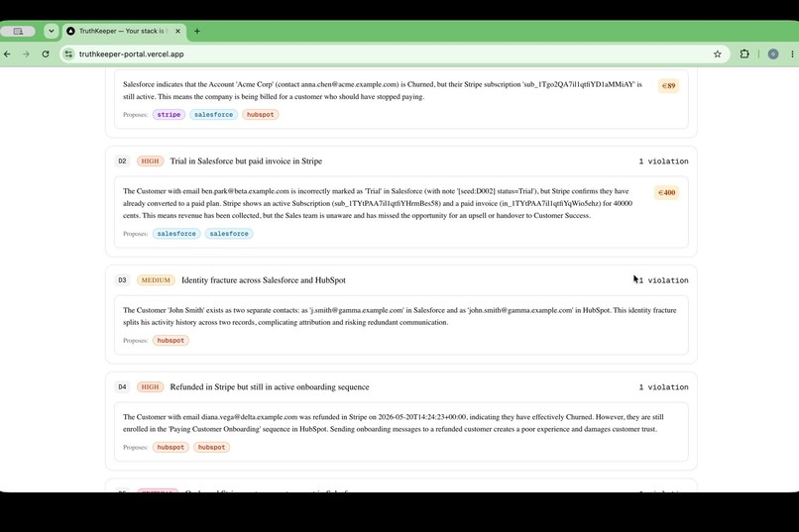This screenshot has width=799, height=532.
Task: Click the hubspot tag in D3 John Smith card
Action: (x=171, y=341)
